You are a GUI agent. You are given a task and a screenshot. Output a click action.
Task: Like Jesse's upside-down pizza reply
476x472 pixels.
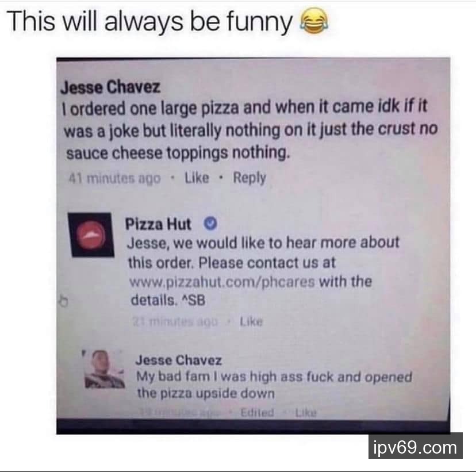[x=306, y=413]
